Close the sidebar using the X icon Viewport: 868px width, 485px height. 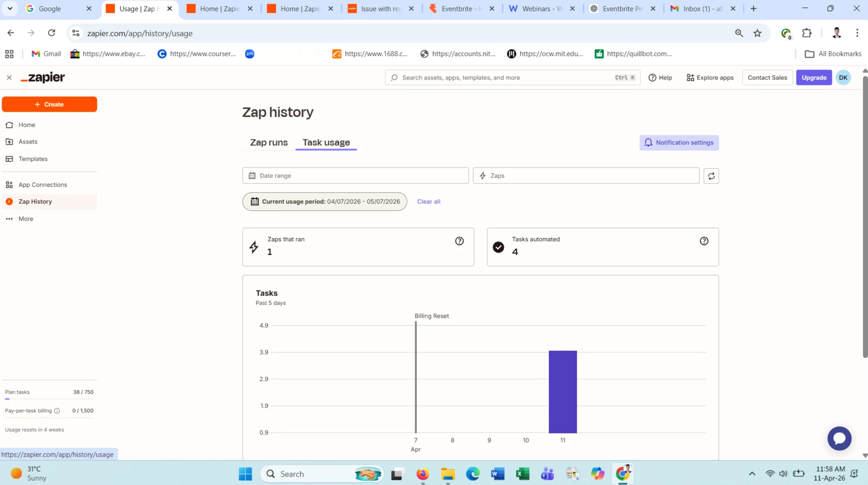tap(9, 78)
